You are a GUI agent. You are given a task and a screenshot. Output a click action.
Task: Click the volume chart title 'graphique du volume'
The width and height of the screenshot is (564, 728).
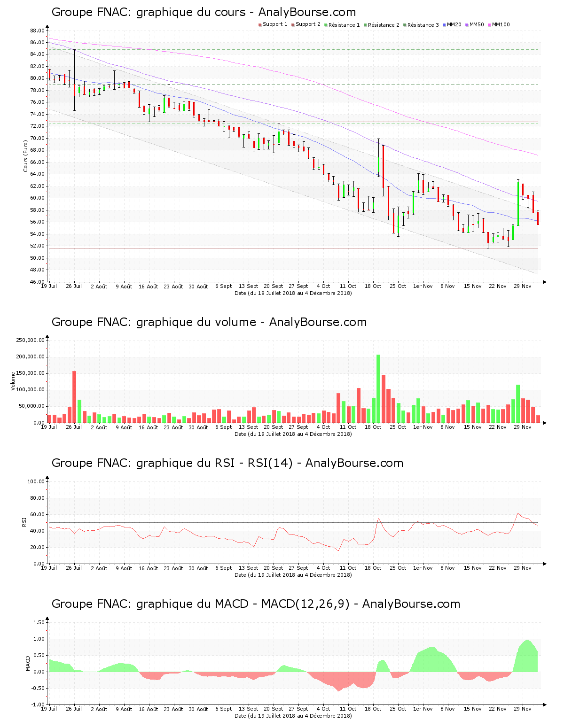(196, 323)
